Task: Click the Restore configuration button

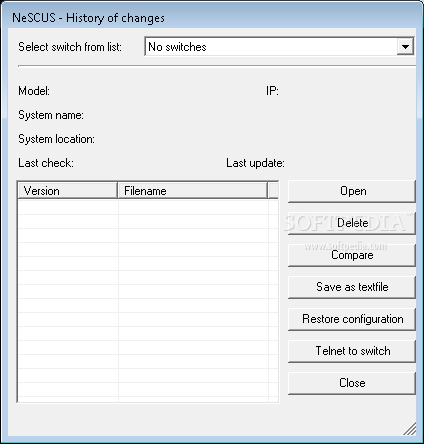Action: pos(352,319)
